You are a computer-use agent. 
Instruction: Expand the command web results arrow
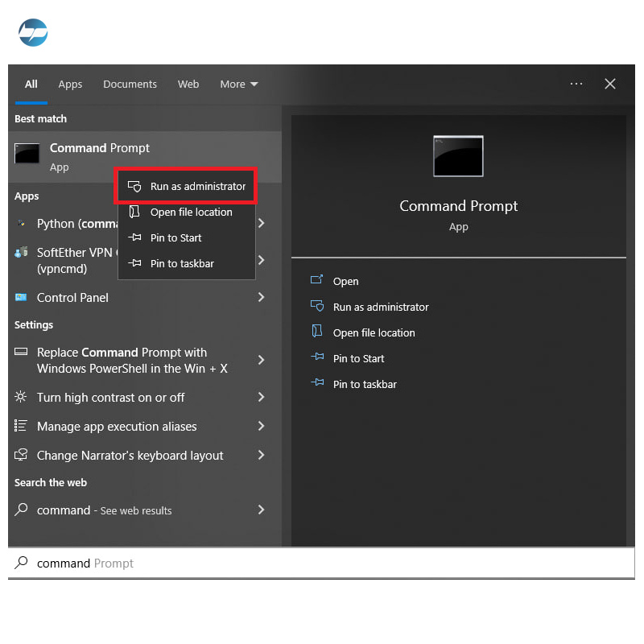coord(261,510)
